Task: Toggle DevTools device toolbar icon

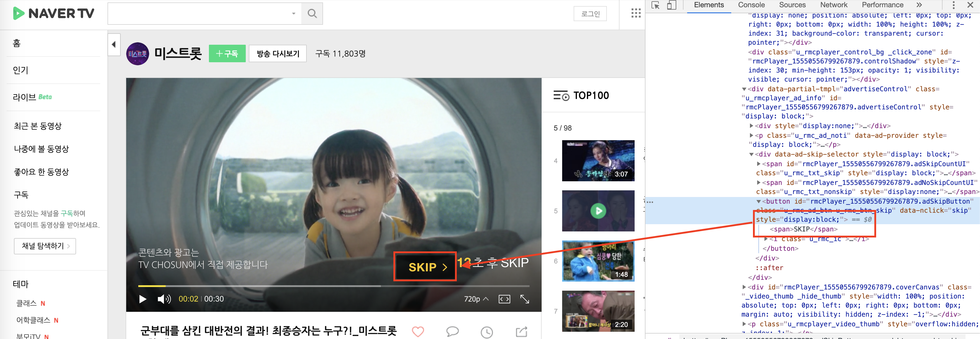Action: click(x=671, y=5)
